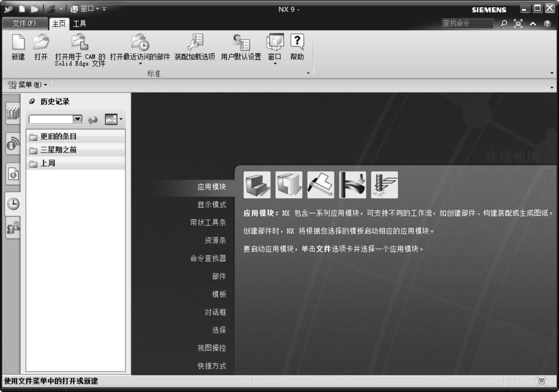Expand the 窗口 ribbon dropdown arrow
This screenshot has height=392, width=559.
click(x=274, y=64)
